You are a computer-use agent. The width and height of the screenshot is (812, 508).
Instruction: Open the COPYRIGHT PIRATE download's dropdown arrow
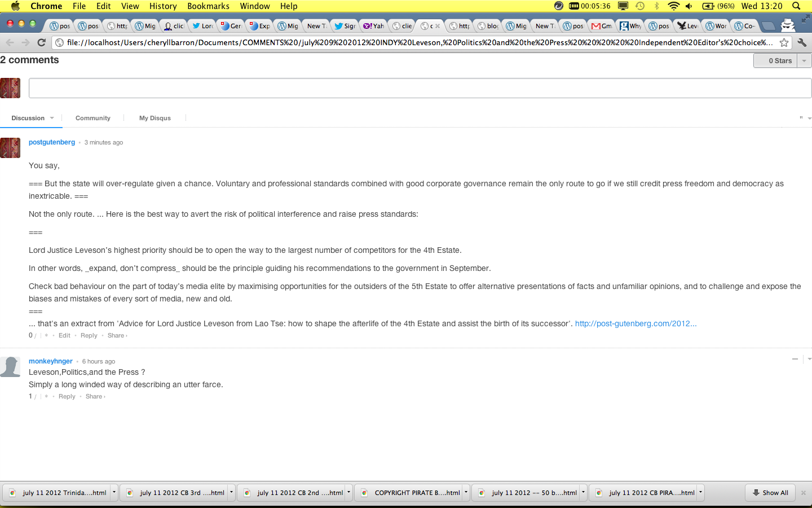[466, 492]
